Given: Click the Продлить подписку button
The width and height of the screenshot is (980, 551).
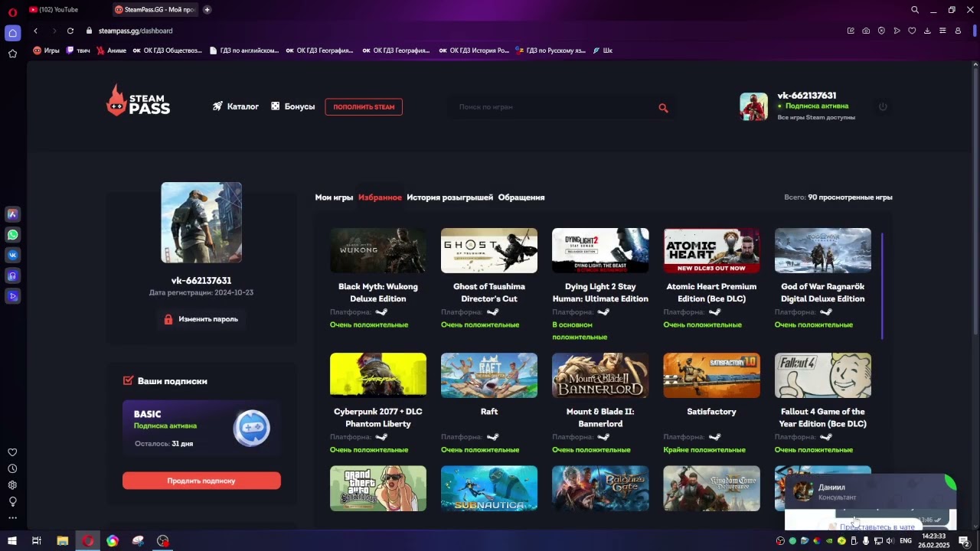Looking at the screenshot, I should (201, 481).
